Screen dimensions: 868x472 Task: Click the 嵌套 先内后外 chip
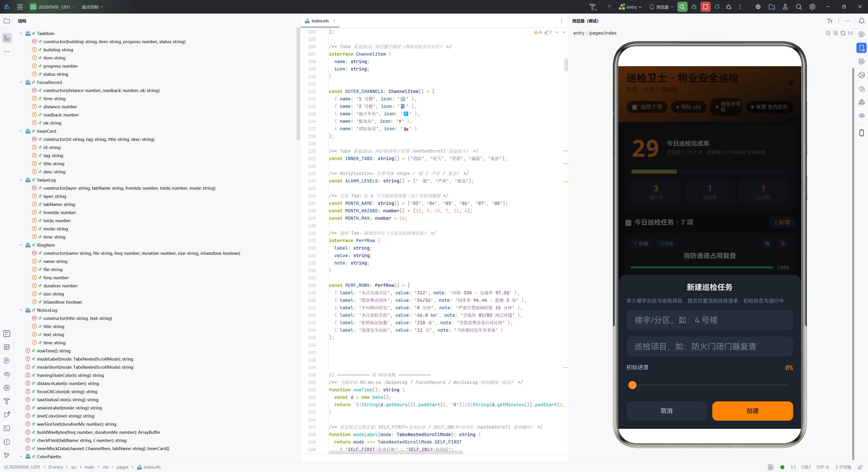coord(769,107)
